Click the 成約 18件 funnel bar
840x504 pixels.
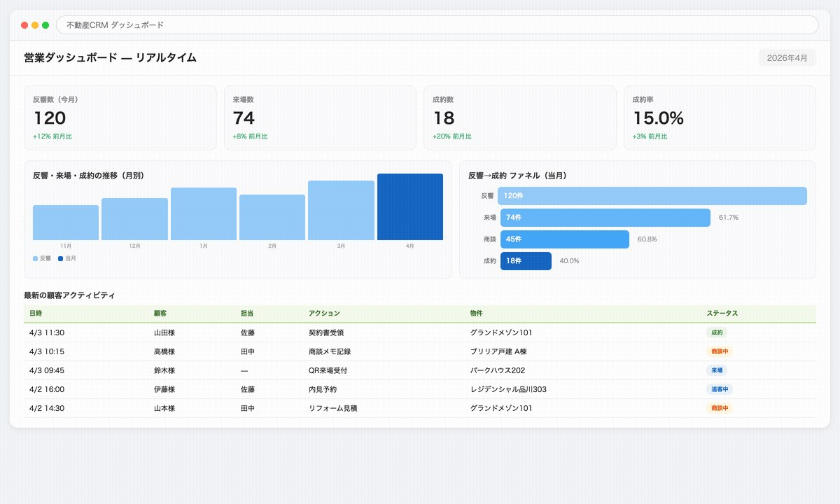525,260
